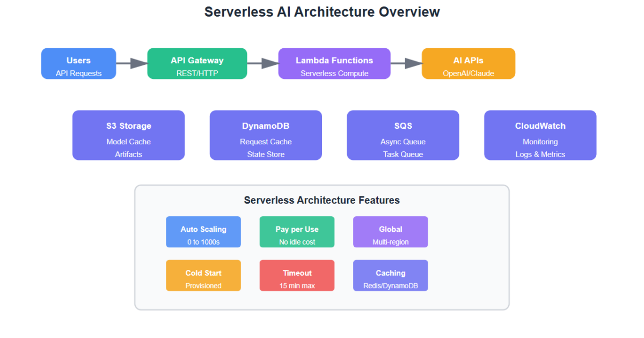This screenshot has height=338, width=644.
Task: Click the Serverless AI Architecture Overview title
Action: click(x=322, y=12)
